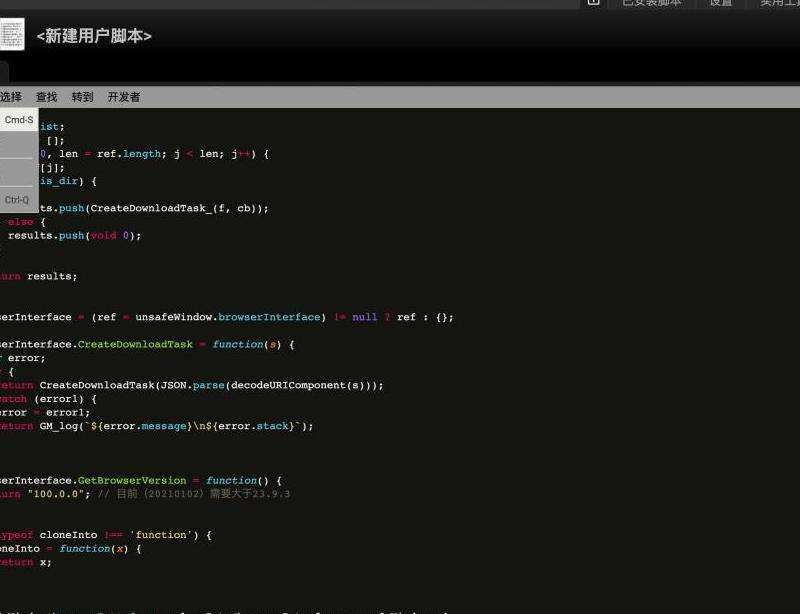
Task: Click the results.push(void 0) code line
Action: [74, 236]
